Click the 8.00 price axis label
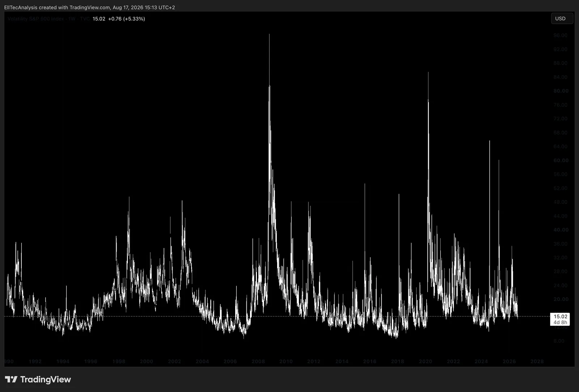The height and width of the screenshot is (392, 579). pyautogui.click(x=559, y=341)
